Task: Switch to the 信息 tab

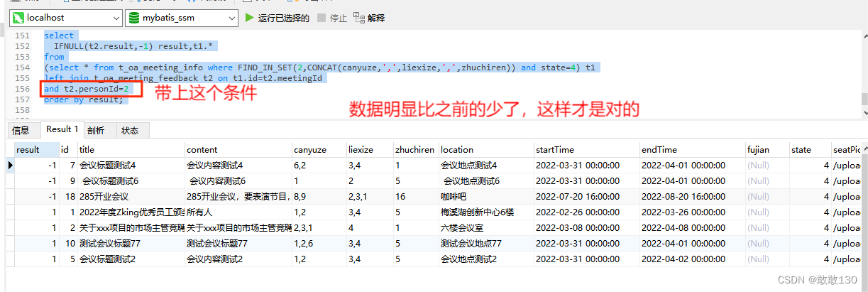Action: [21, 130]
